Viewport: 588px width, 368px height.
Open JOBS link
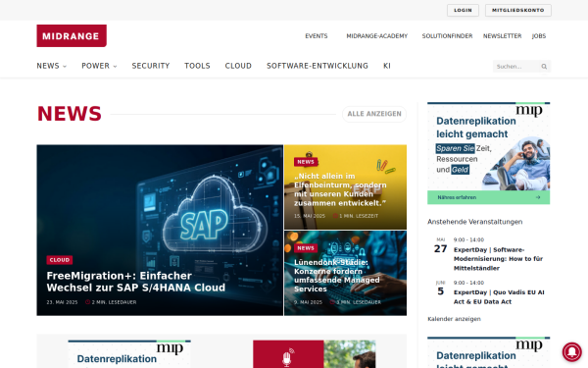[x=539, y=36]
